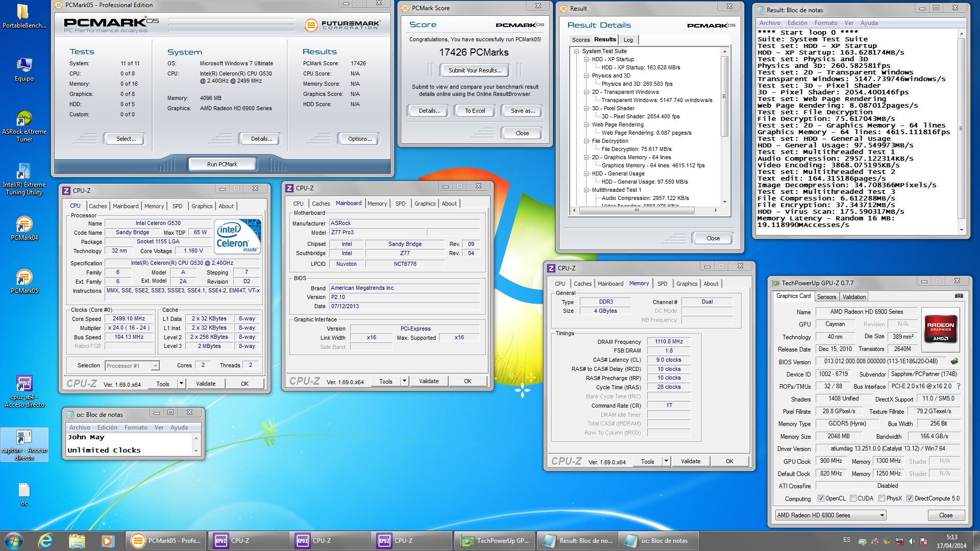
Task: Click Submit Your Results button
Action: point(475,70)
